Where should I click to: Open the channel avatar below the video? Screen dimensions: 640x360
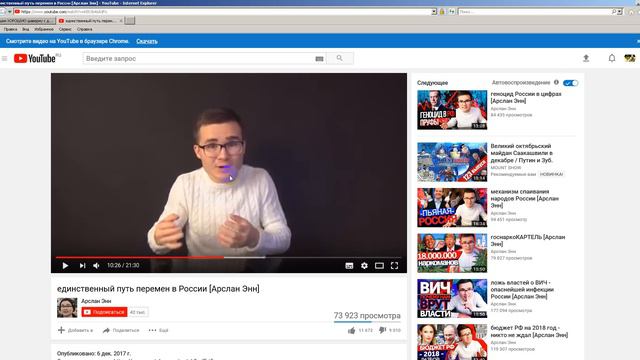tap(67, 307)
